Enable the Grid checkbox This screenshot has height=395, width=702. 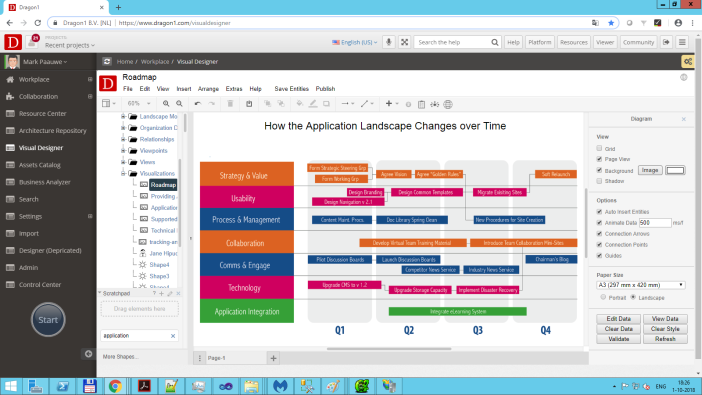[x=599, y=148]
